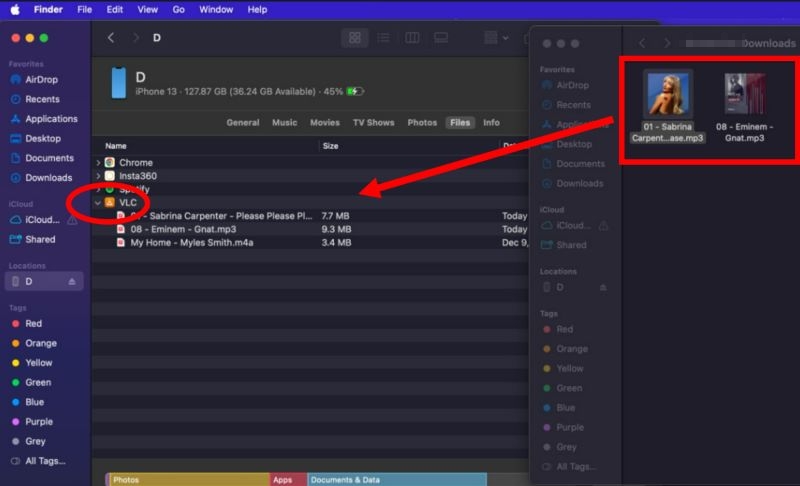Switch to gallery view in Finder toolbar
This screenshot has height=486, width=800.
[x=439, y=38]
